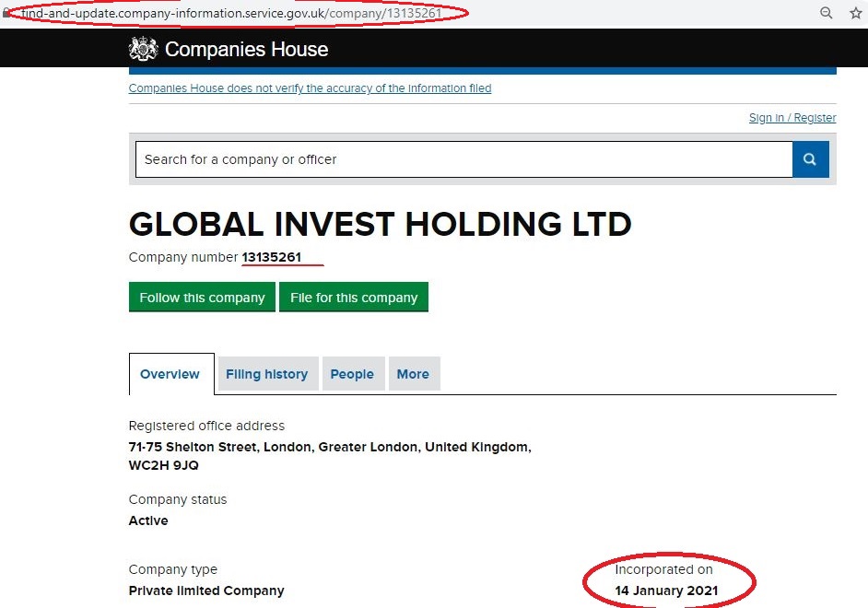Open the accuracy disclaimer link
This screenshot has width=868, height=608.
pyautogui.click(x=310, y=88)
